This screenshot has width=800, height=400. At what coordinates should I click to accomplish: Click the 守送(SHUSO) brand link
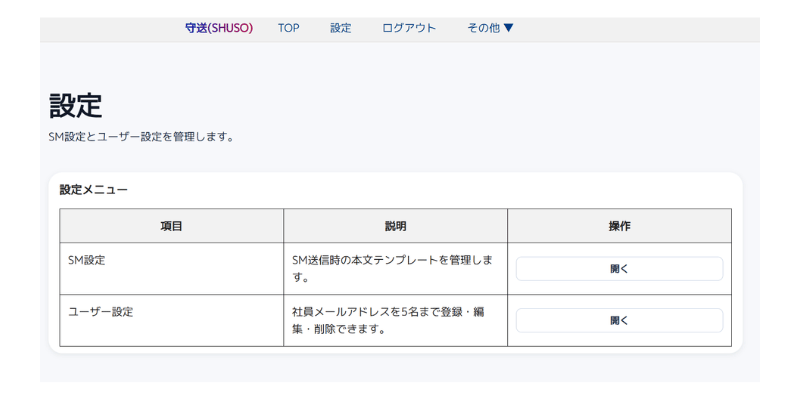pyautogui.click(x=219, y=28)
